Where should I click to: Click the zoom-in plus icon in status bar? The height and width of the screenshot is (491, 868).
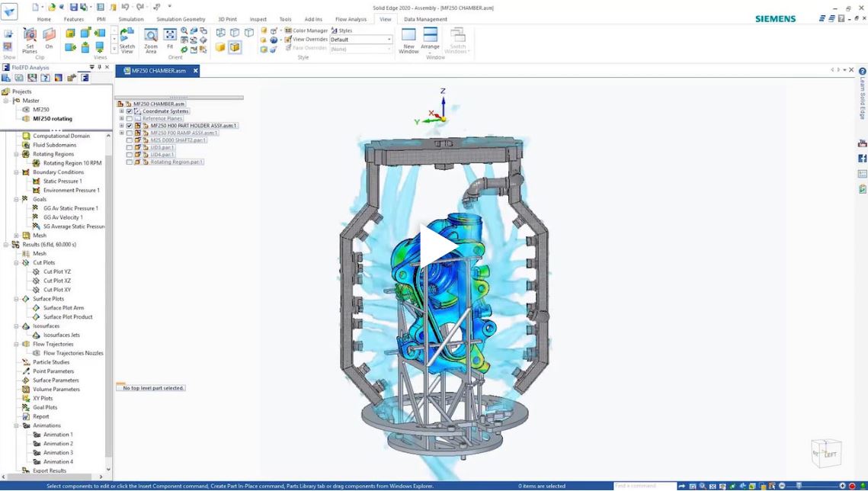tap(843, 486)
